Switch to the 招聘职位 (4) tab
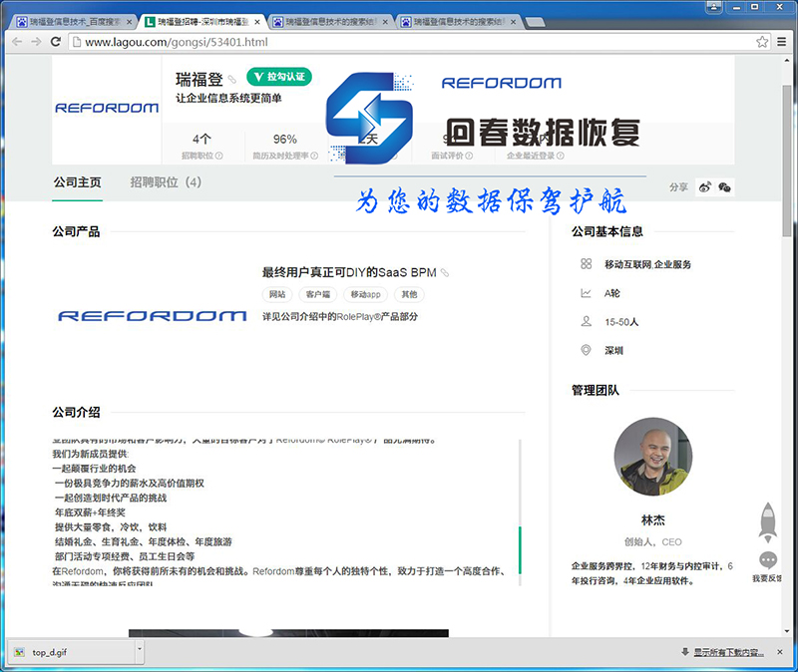This screenshot has width=798, height=672. [x=166, y=182]
